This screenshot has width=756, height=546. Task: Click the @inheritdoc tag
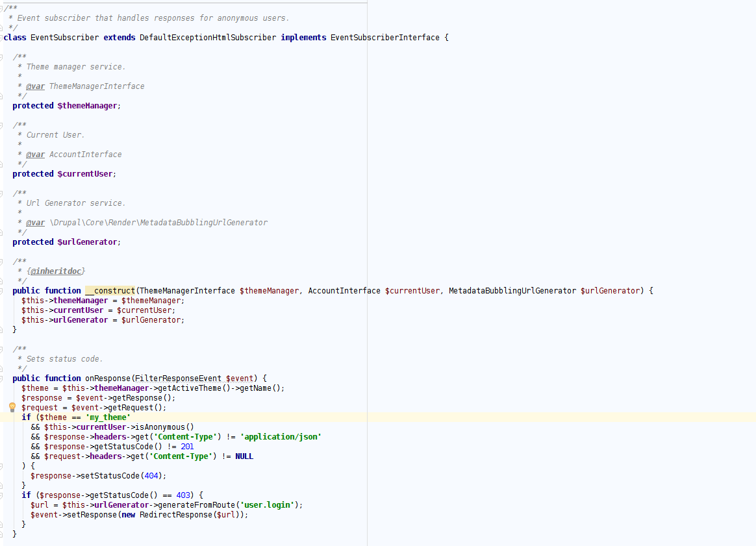click(x=56, y=271)
